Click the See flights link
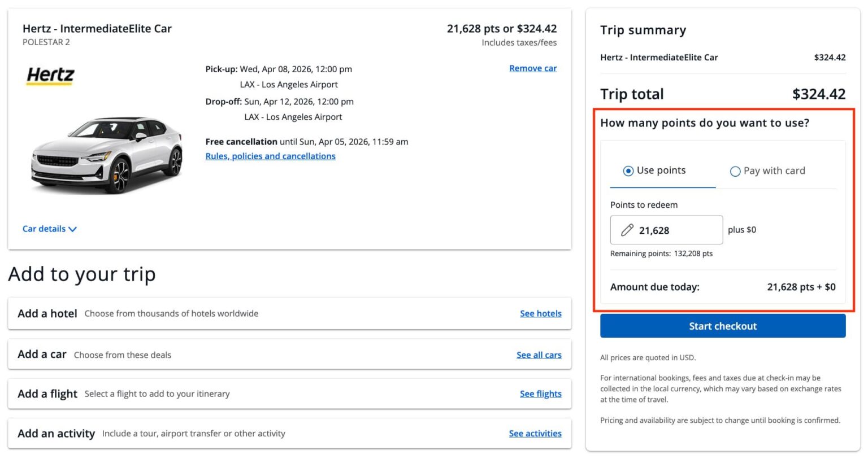Image resolution: width=868 pixels, height=459 pixels. 541,394
